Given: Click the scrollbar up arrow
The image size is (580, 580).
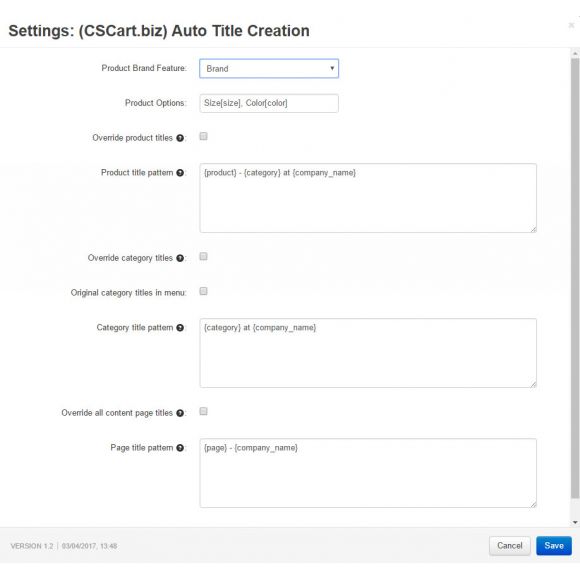Looking at the screenshot, I should 575,54.
